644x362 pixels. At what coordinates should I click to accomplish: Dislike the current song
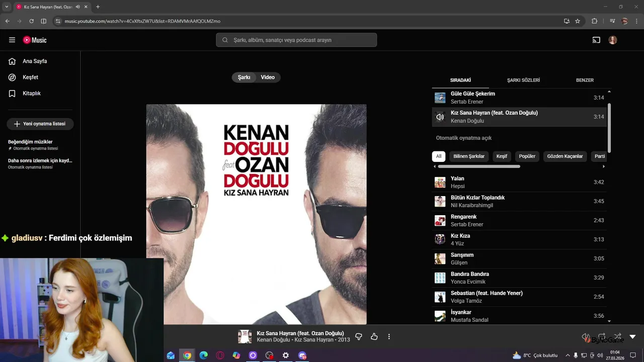[359, 336]
